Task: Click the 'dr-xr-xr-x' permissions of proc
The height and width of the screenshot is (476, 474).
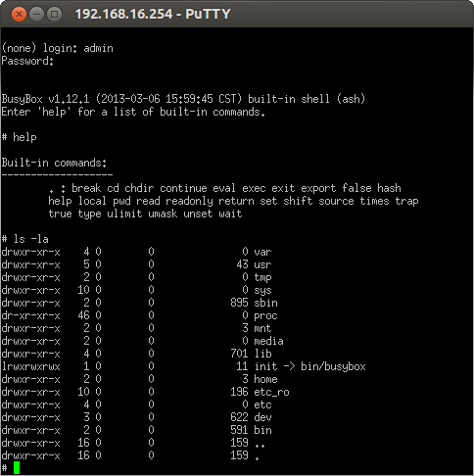Action: (31, 315)
